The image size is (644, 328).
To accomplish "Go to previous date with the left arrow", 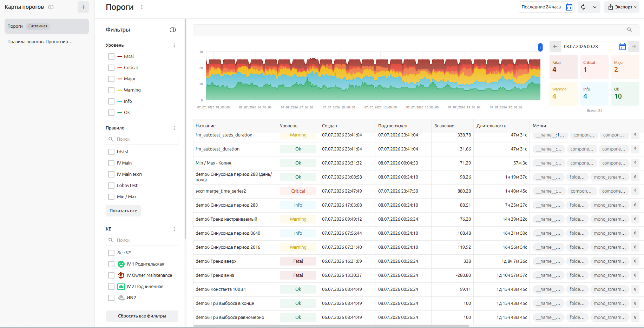I will [555, 47].
